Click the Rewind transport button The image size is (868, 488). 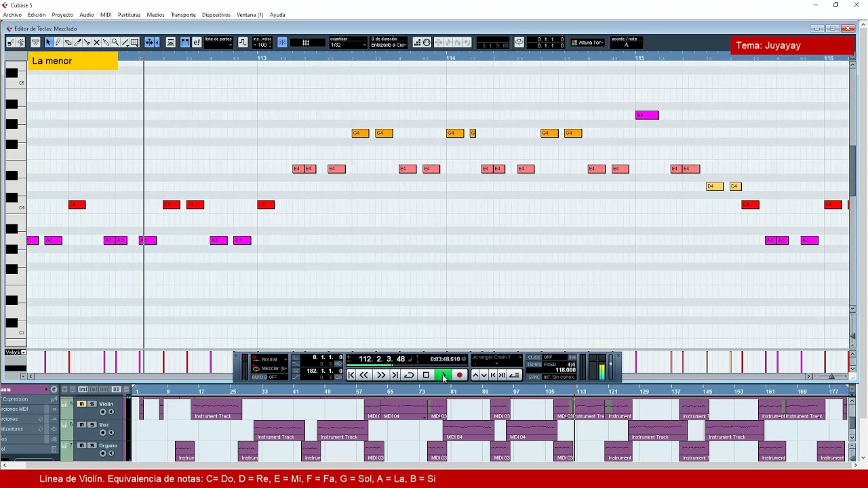(364, 375)
